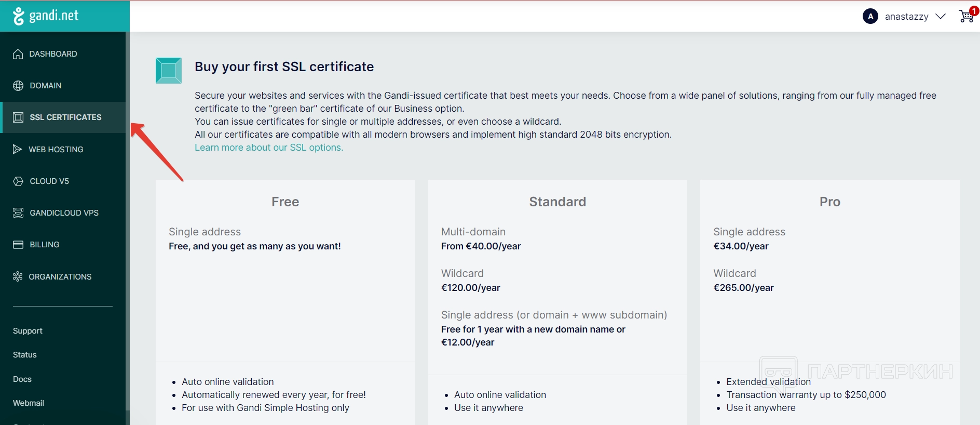Image resolution: width=980 pixels, height=425 pixels.
Task: Expand the anastazzy account dropdown
Action: [x=940, y=17]
